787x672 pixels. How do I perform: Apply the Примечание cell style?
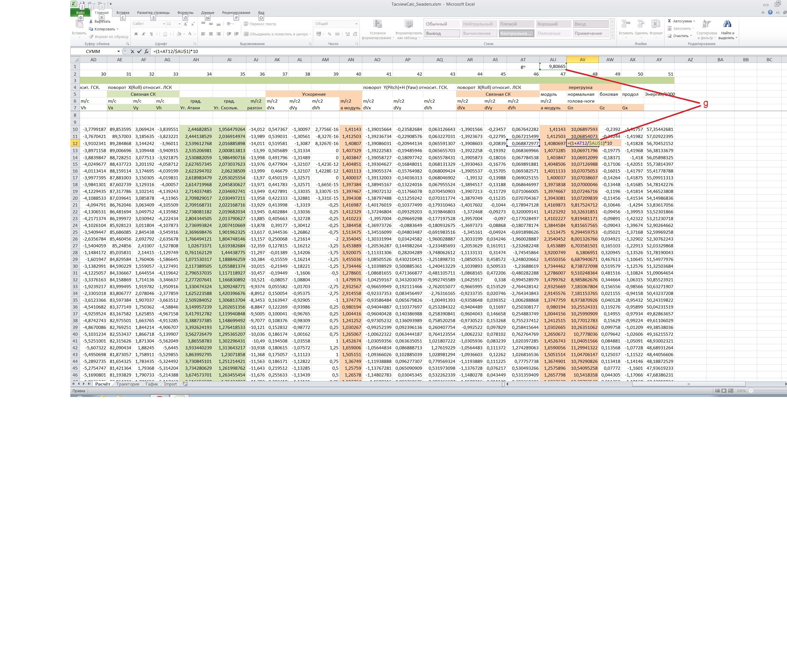click(591, 33)
